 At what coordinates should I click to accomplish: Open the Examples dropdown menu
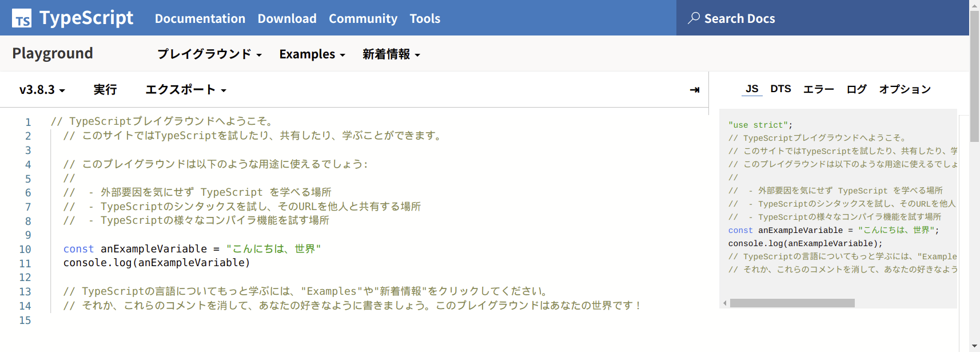coord(312,54)
